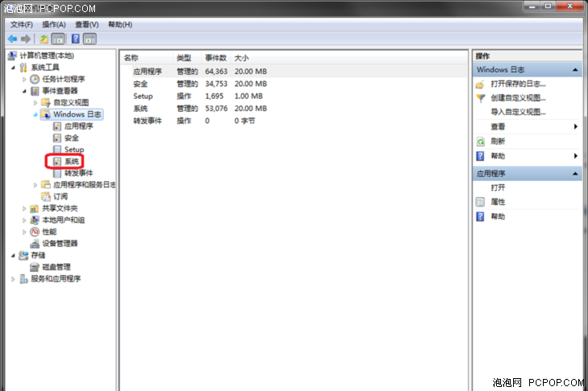Click the Forward arrow toolbar icon

point(26,39)
